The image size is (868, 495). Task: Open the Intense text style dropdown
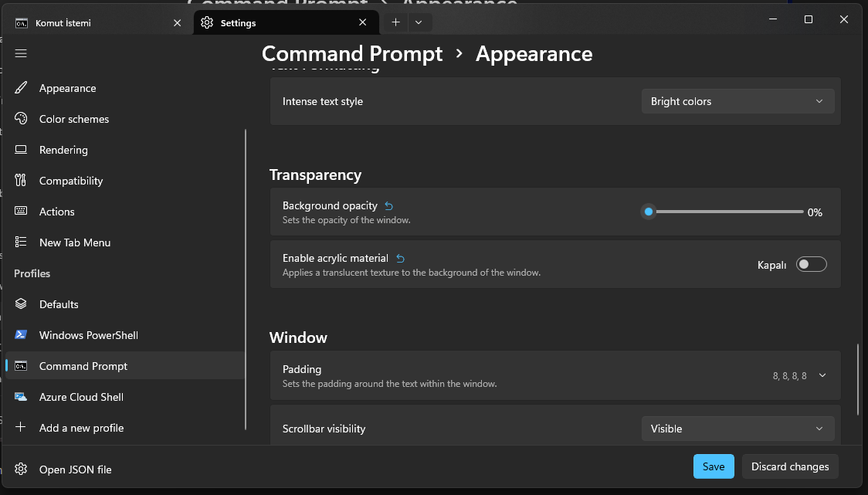coord(737,101)
